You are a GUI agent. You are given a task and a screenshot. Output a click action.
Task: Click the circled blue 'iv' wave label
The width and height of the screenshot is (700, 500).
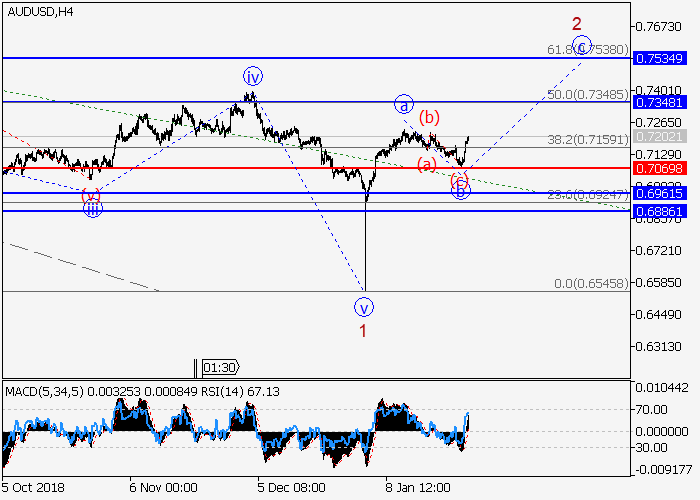pos(253,76)
